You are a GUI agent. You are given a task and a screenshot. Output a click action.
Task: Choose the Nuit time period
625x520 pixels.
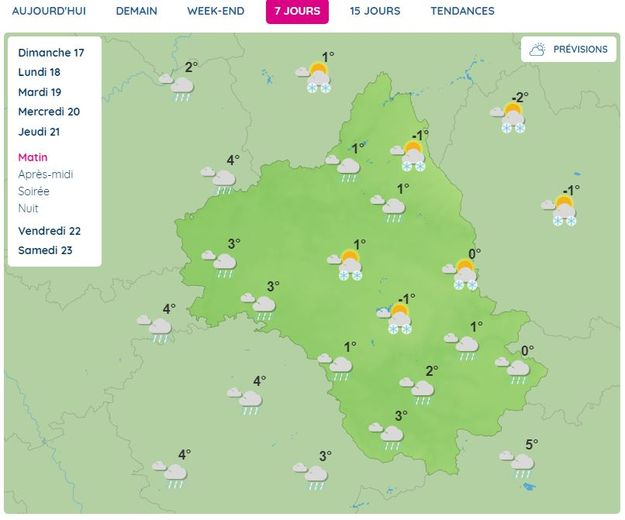pyautogui.click(x=28, y=208)
